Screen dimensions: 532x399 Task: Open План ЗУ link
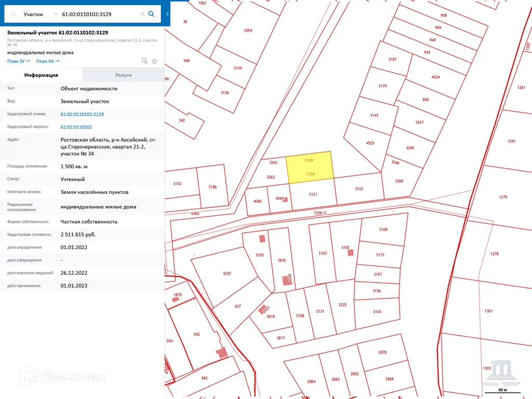tap(18, 61)
